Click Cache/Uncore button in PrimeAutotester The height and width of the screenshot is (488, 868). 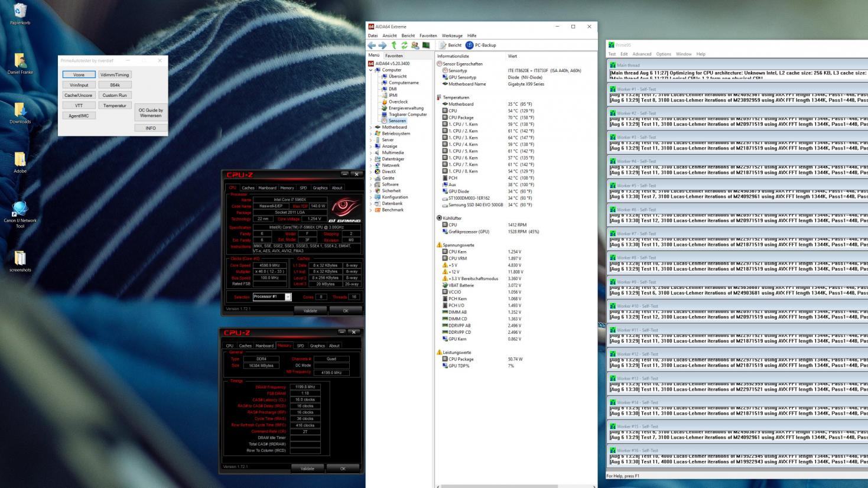click(x=79, y=95)
